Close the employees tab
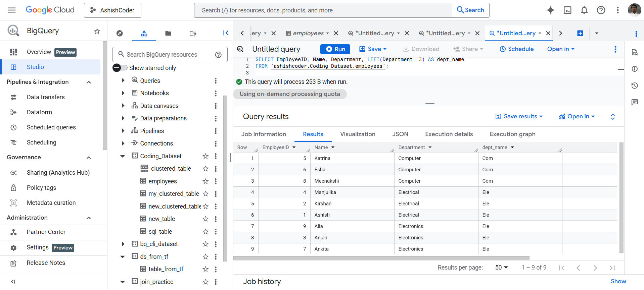 coord(336,33)
